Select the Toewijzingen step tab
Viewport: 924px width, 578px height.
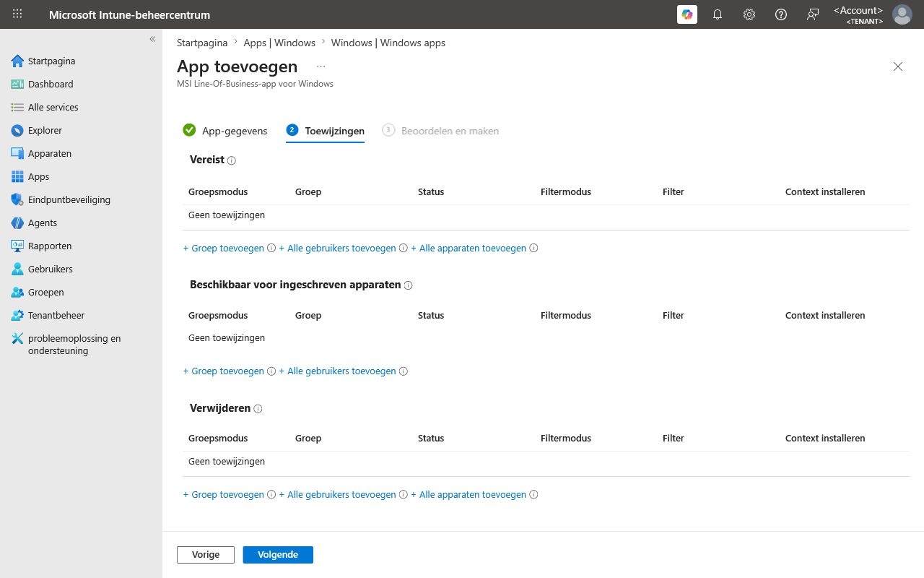(326, 131)
